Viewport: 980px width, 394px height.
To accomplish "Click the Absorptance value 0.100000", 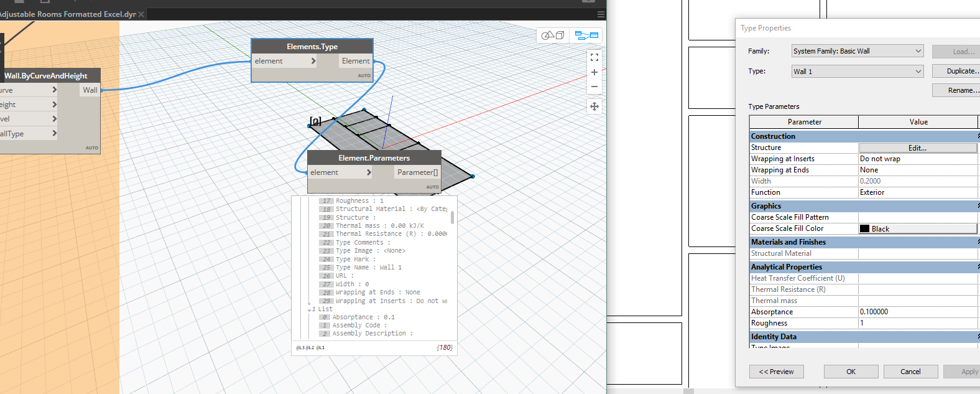I will (x=918, y=312).
